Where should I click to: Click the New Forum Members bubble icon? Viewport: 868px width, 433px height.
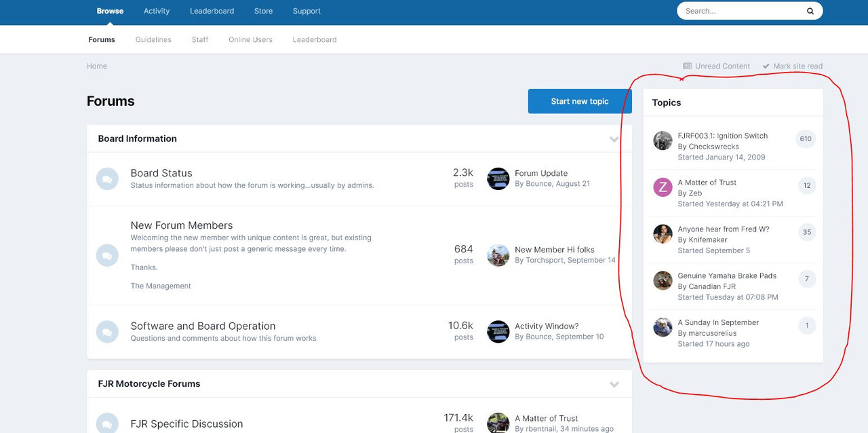[107, 256]
